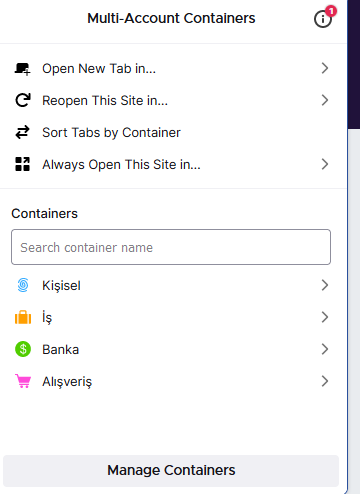
Task: Click the orange briefcase İş icon
Action: coord(23,317)
